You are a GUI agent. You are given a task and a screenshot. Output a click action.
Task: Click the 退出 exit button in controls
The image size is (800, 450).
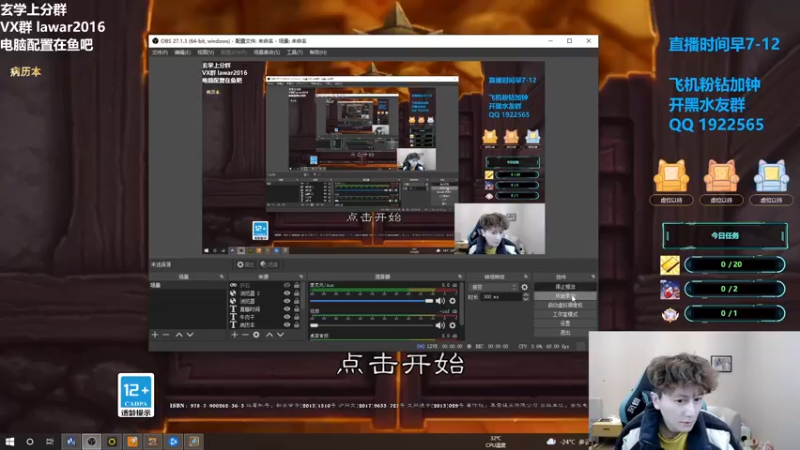[565, 333]
